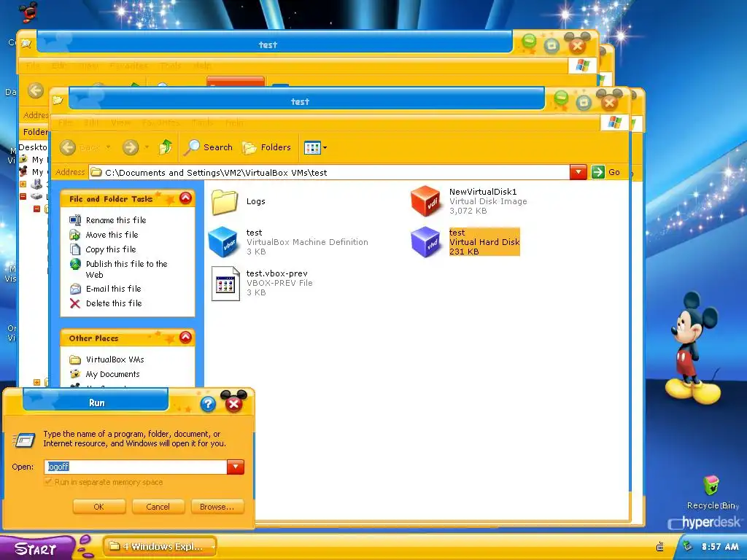The image size is (747, 560).
Task: Collapse the File and Folder Tasks panel
Action: (x=186, y=198)
